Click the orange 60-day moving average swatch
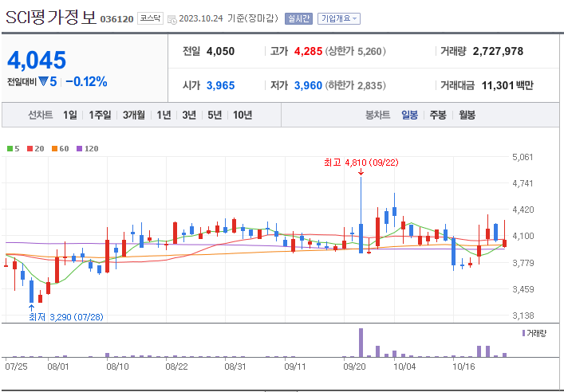The image size is (564, 392). click(x=55, y=149)
